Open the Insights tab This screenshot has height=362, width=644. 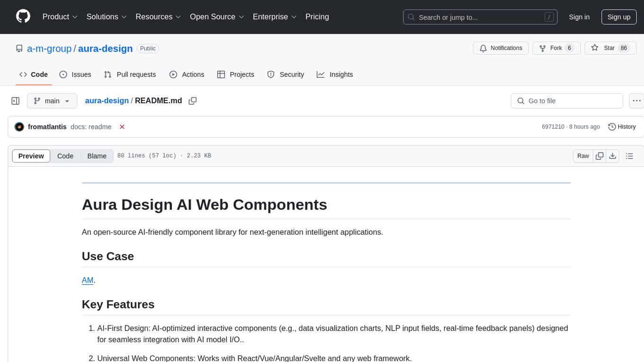coord(335,74)
